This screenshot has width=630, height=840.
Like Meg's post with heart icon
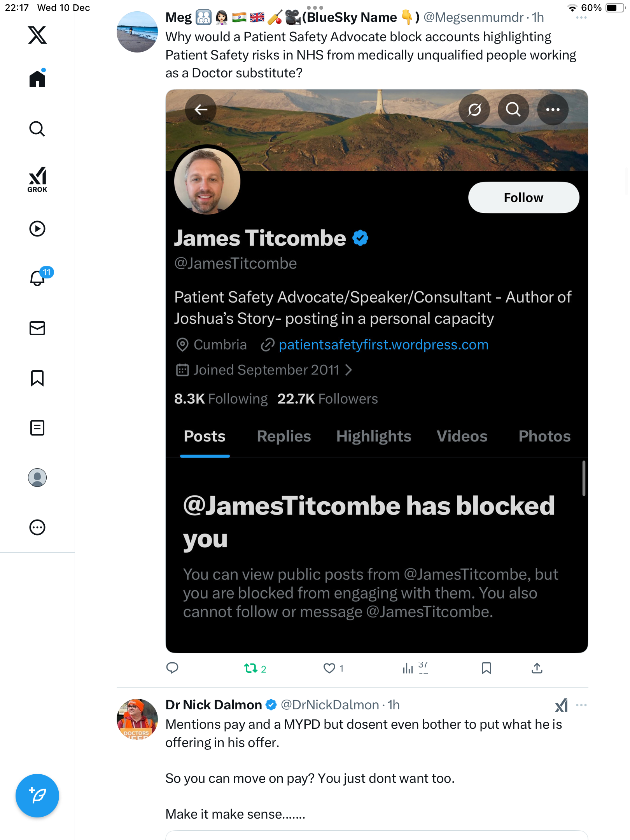coord(329,668)
